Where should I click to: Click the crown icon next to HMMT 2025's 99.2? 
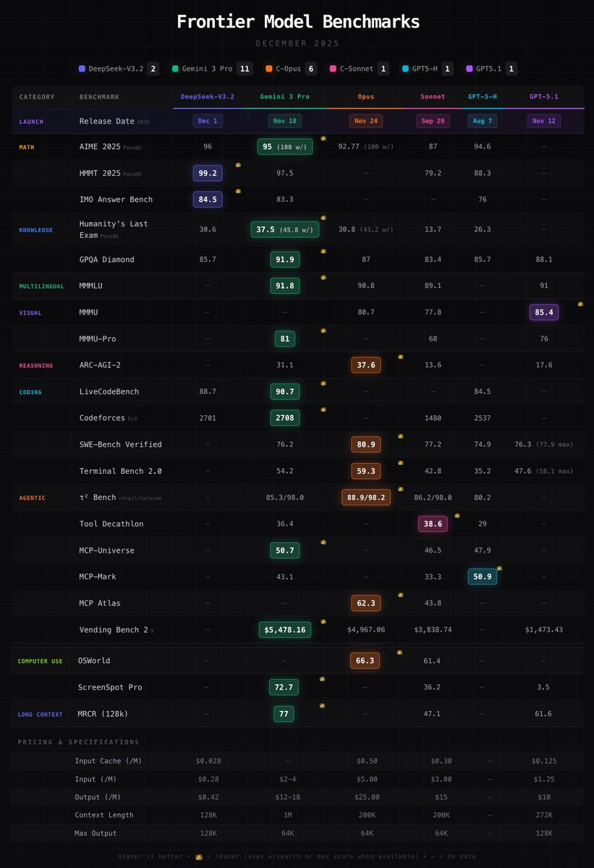pos(238,165)
